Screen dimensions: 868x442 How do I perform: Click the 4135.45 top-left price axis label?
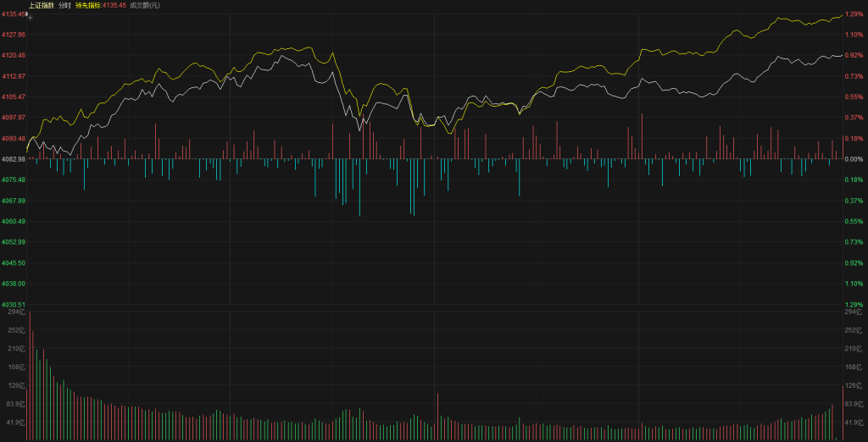coord(13,14)
